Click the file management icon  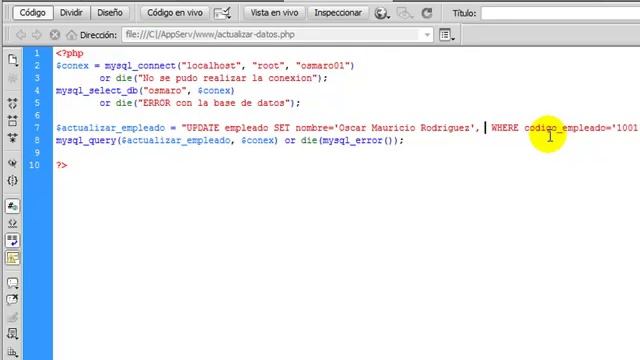[x=404, y=13]
